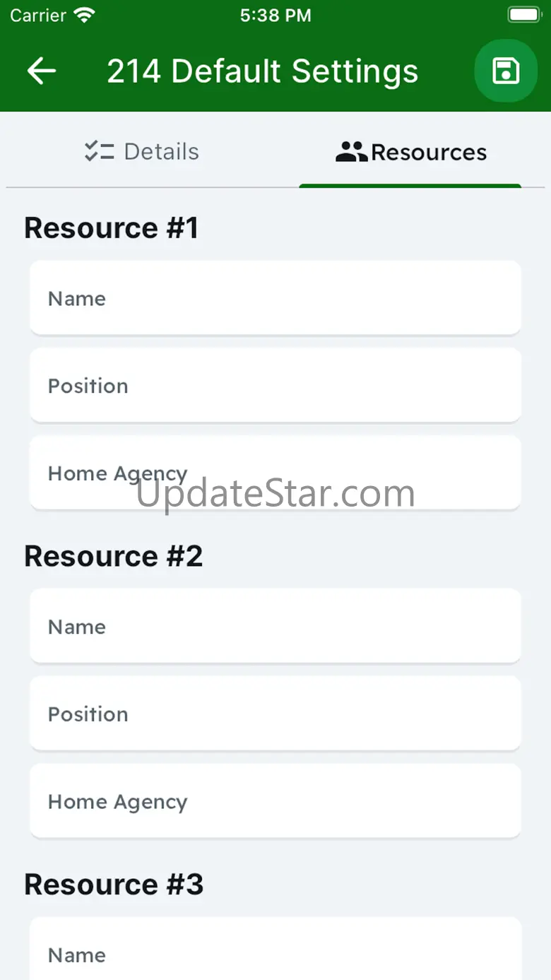Click the people icon beside Resources
The image size is (551, 980).
click(x=351, y=152)
